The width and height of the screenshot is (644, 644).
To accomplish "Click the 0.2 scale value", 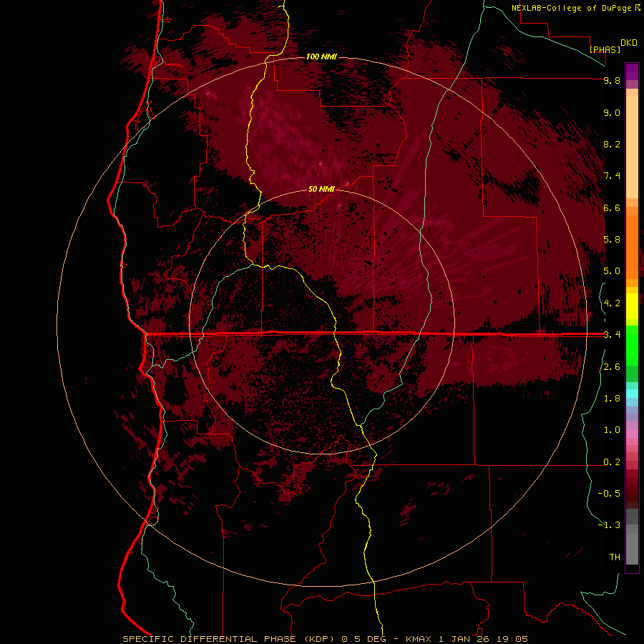I will tap(612, 462).
